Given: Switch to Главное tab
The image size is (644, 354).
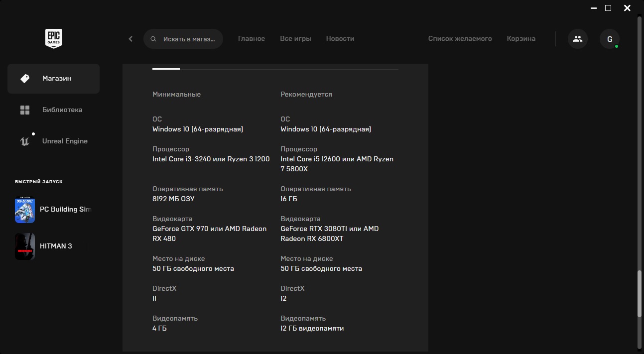Looking at the screenshot, I should pyautogui.click(x=252, y=39).
